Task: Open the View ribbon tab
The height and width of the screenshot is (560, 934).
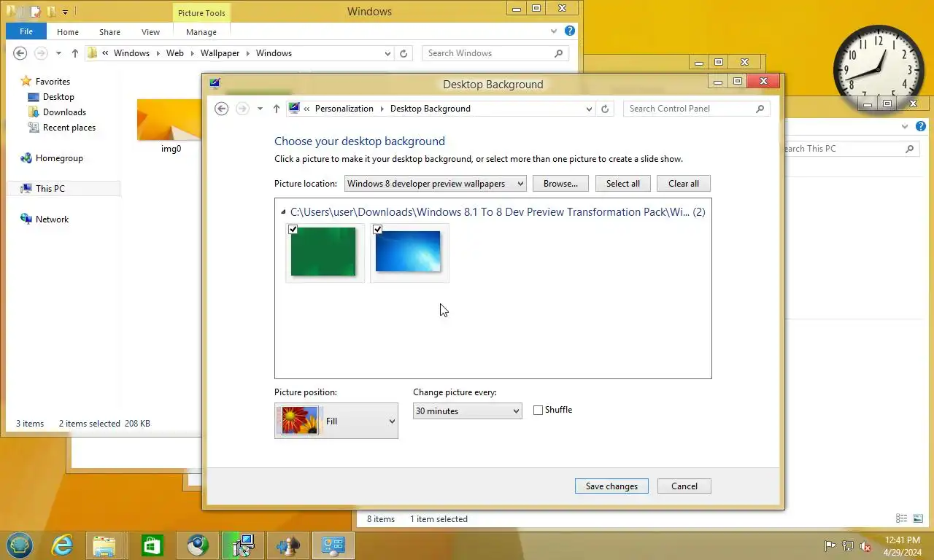Action: tap(150, 32)
